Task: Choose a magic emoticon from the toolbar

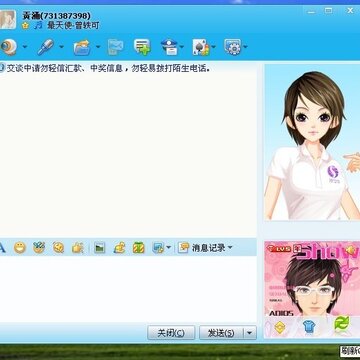Action: [x=39, y=247]
